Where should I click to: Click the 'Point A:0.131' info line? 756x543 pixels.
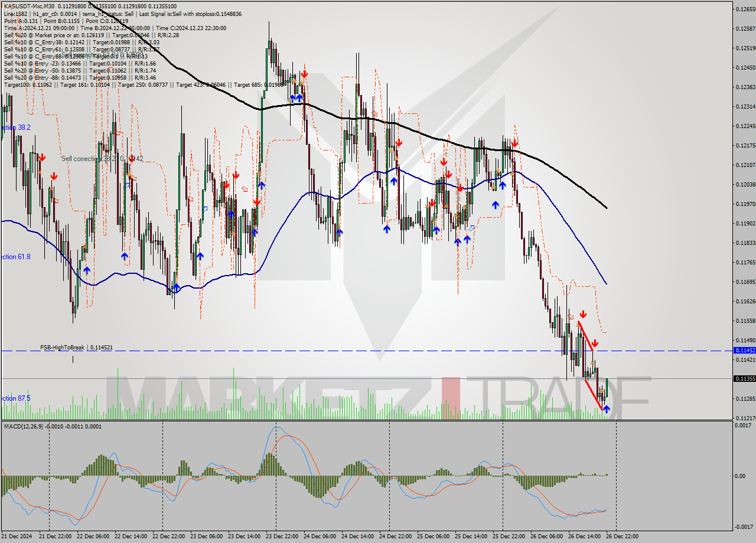(x=22, y=21)
